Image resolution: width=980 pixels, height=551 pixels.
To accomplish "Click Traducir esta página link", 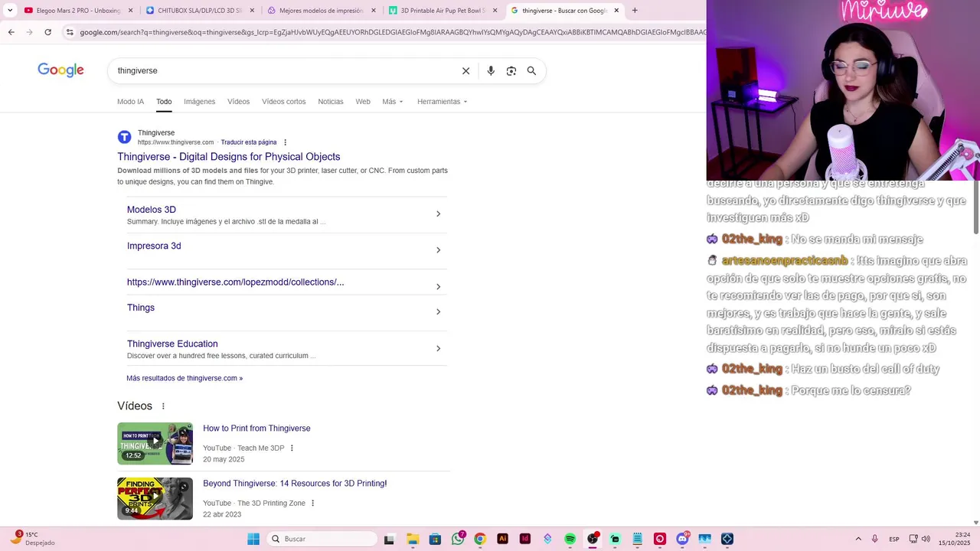I will coord(249,142).
